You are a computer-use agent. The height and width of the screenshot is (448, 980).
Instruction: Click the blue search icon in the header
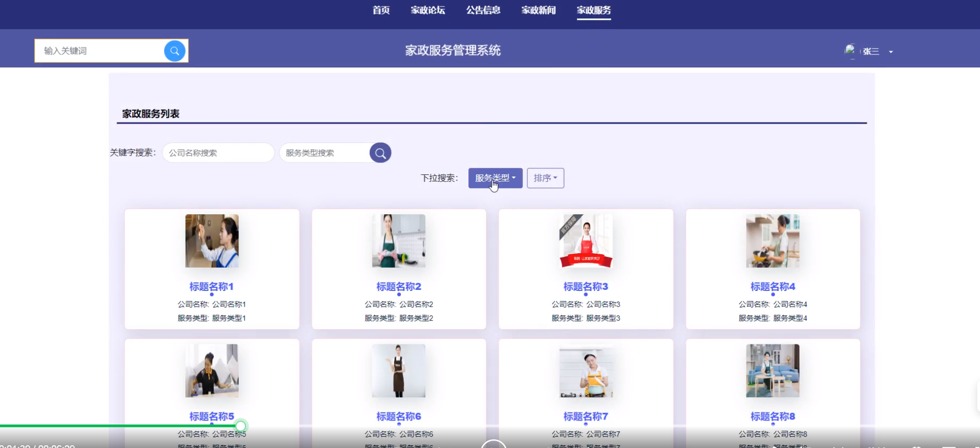[174, 51]
